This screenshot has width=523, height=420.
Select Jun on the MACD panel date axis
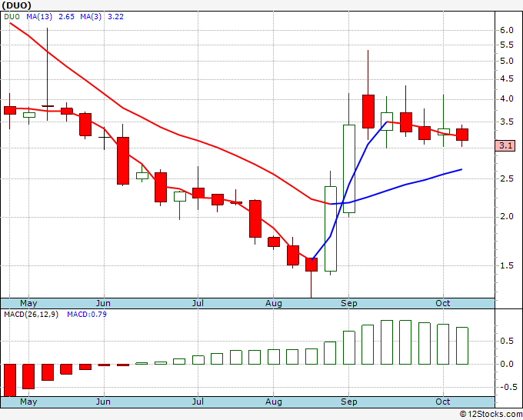(x=103, y=402)
